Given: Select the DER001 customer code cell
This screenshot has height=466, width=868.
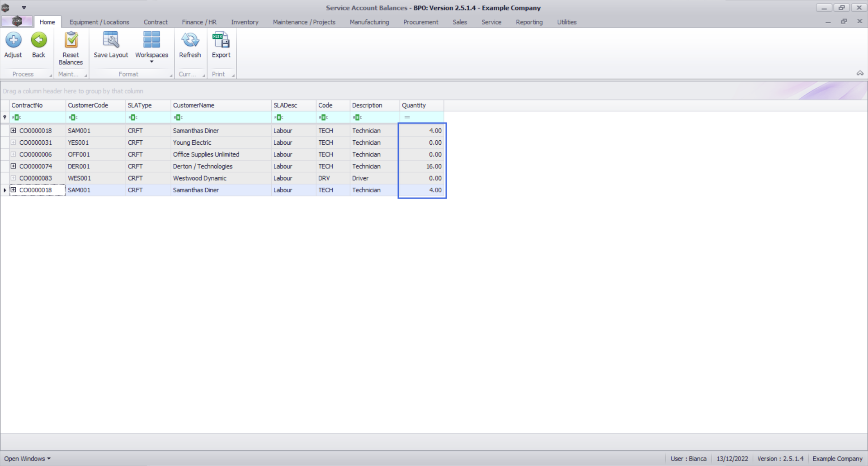Looking at the screenshot, I should [x=95, y=166].
